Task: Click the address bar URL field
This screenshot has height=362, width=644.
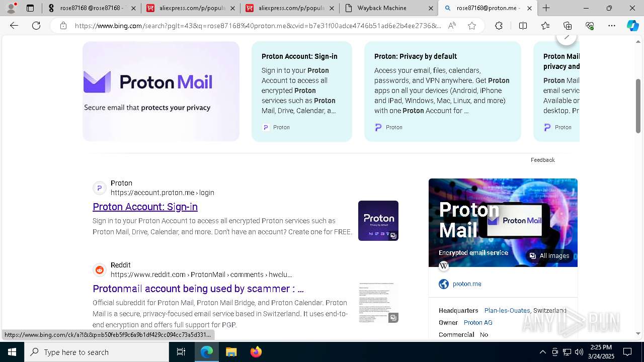Action: click(x=258, y=26)
